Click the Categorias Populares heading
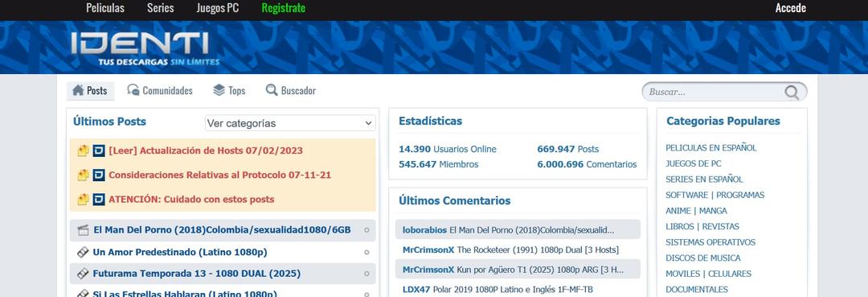 click(723, 121)
